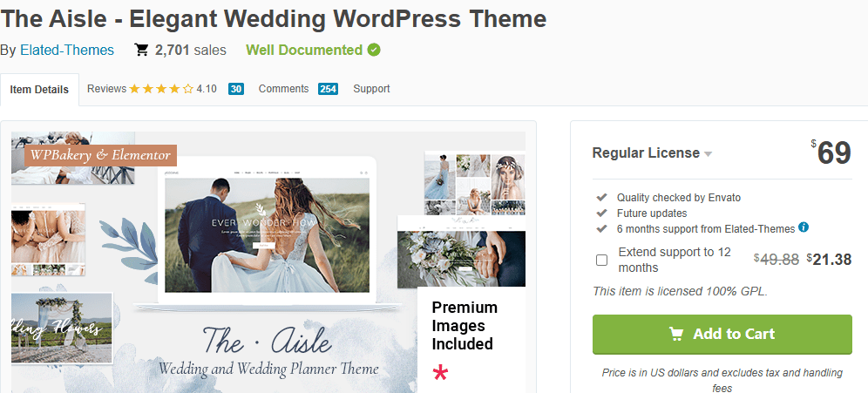Screen dimensions: 868x393
Task: Switch to the Reviews tab
Action: (x=107, y=89)
